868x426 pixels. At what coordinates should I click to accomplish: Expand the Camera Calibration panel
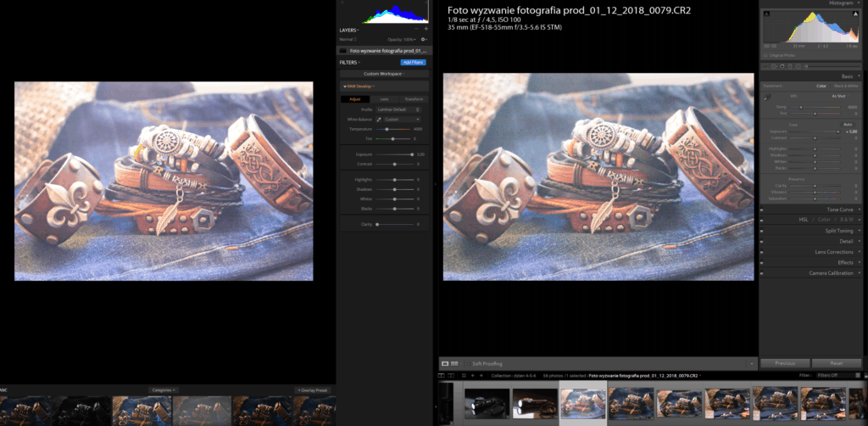860,273
